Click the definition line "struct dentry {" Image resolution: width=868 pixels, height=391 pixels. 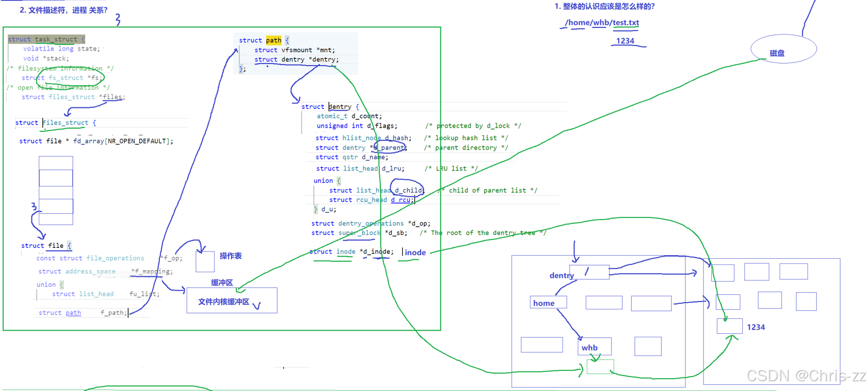(x=330, y=107)
